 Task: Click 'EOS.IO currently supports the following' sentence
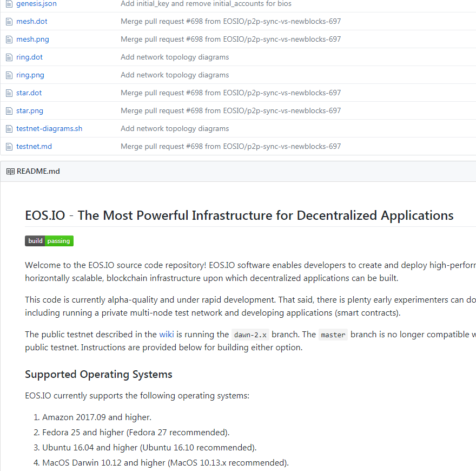click(x=137, y=396)
